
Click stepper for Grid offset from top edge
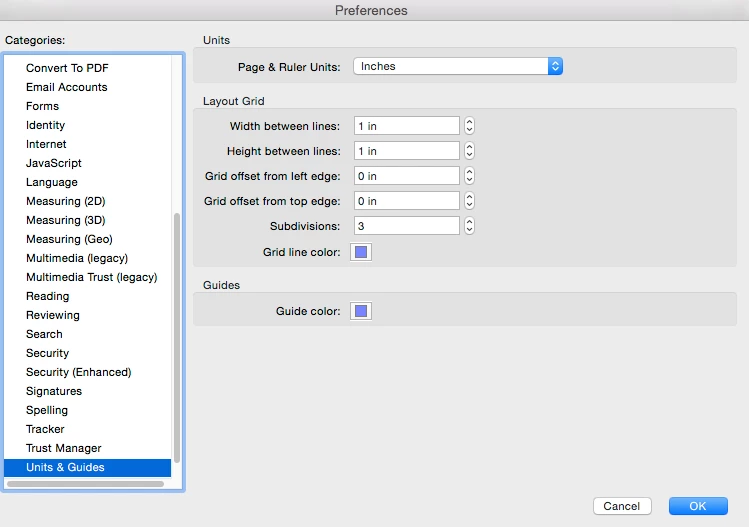(469, 201)
